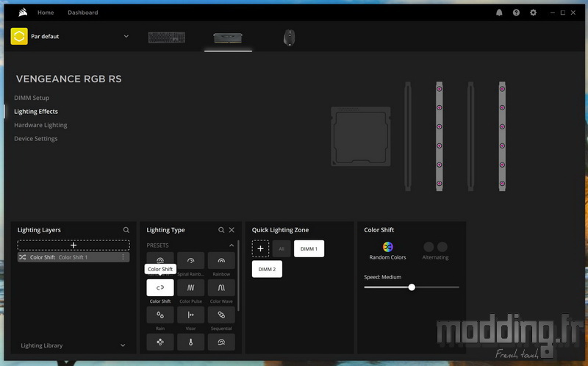Choose the thermometer temperature preset tile
The height and width of the screenshot is (366, 588).
coord(190,342)
